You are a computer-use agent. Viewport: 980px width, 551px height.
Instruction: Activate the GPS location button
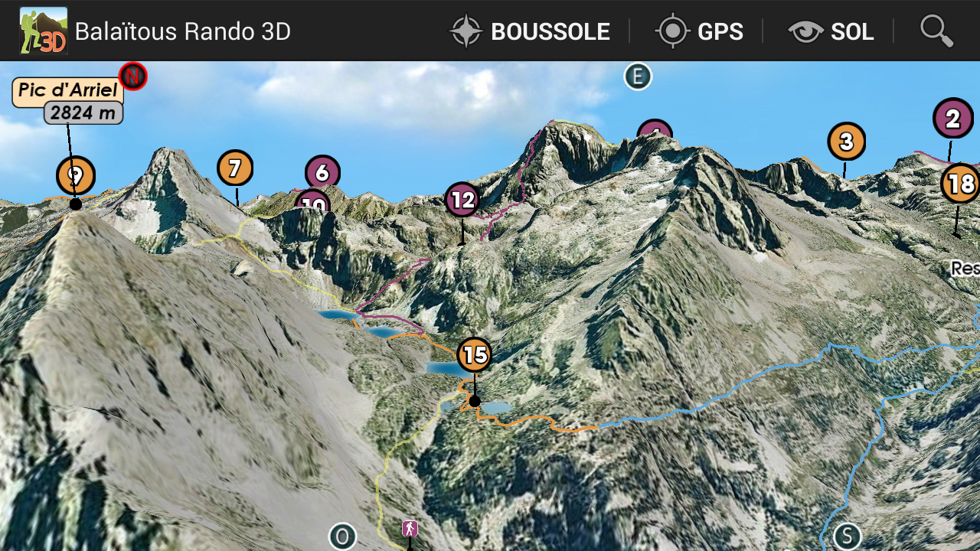[699, 31]
